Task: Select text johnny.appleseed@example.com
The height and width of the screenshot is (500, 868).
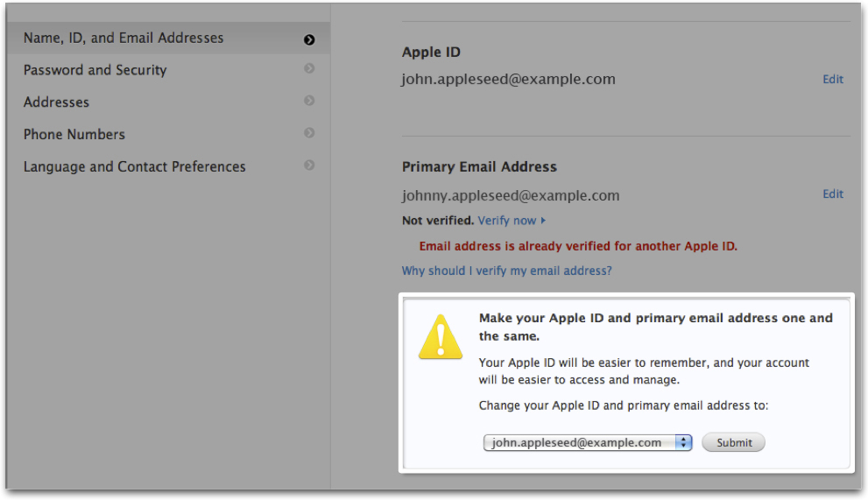Action: coord(511,195)
